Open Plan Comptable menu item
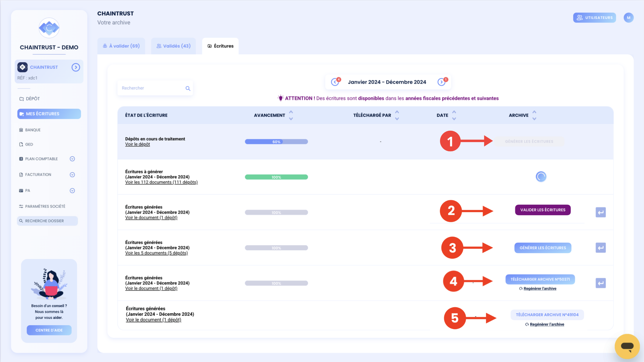The image size is (644, 362). coord(38,159)
